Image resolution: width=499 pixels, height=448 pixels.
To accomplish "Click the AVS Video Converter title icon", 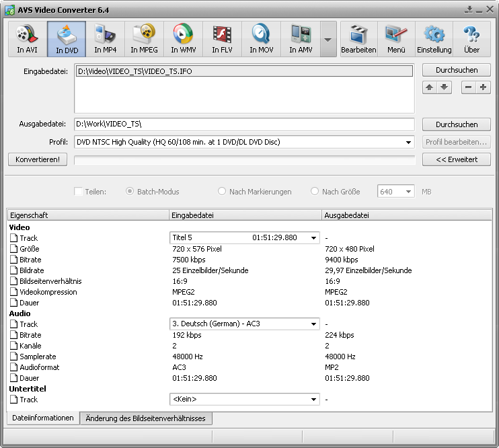I will tap(10, 10).
